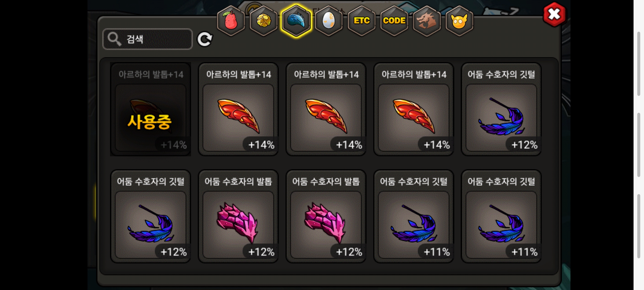
Task: Open the yellow horned mask category
Action: pyautogui.click(x=459, y=21)
